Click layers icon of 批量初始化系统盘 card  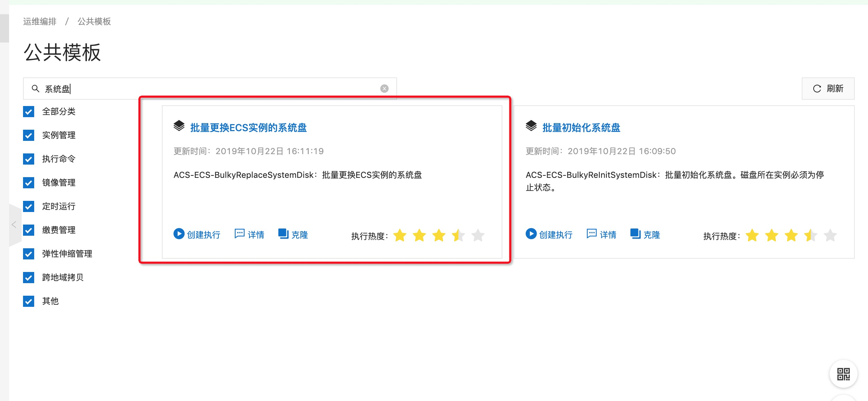coord(531,126)
